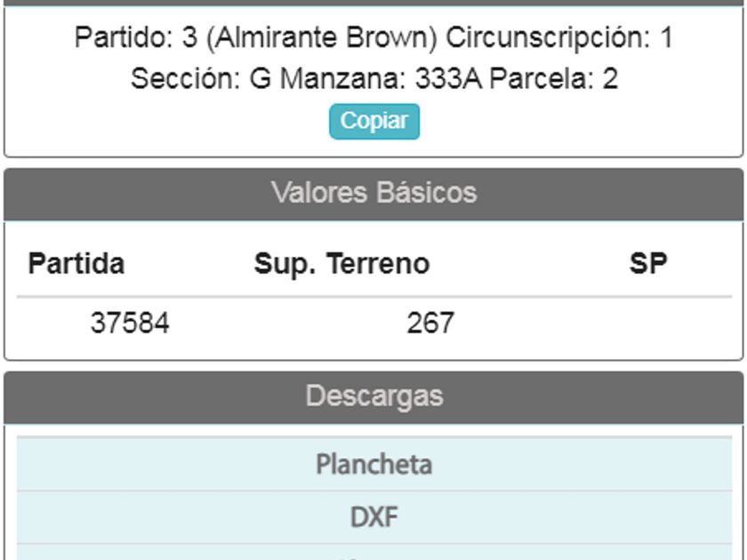Download the DXF file
This screenshot has width=747, height=560.
click(373, 516)
